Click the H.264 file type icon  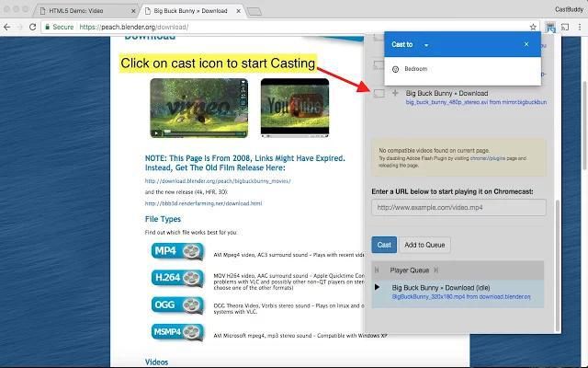(177, 278)
